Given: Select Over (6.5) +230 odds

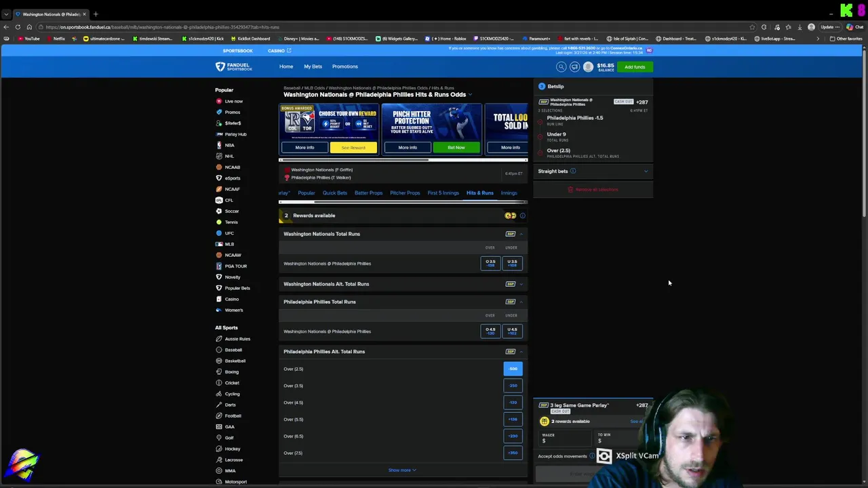Looking at the screenshot, I should coord(513,436).
